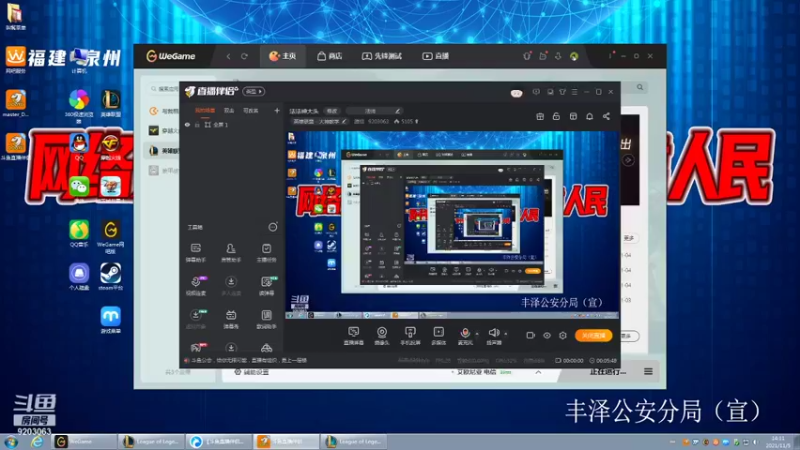Open the hamburger menu in streaming title bar
The image size is (800, 450).
(x=574, y=92)
